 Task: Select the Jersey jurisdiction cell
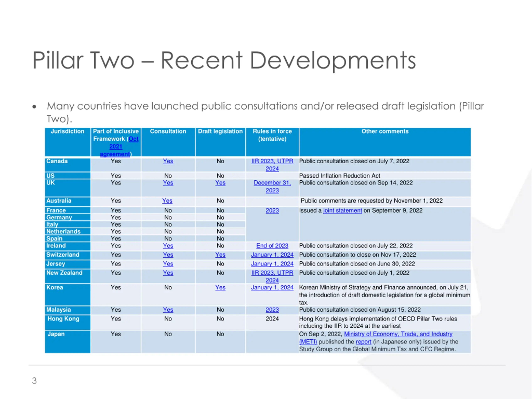pyautogui.click(x=68, y=264)
